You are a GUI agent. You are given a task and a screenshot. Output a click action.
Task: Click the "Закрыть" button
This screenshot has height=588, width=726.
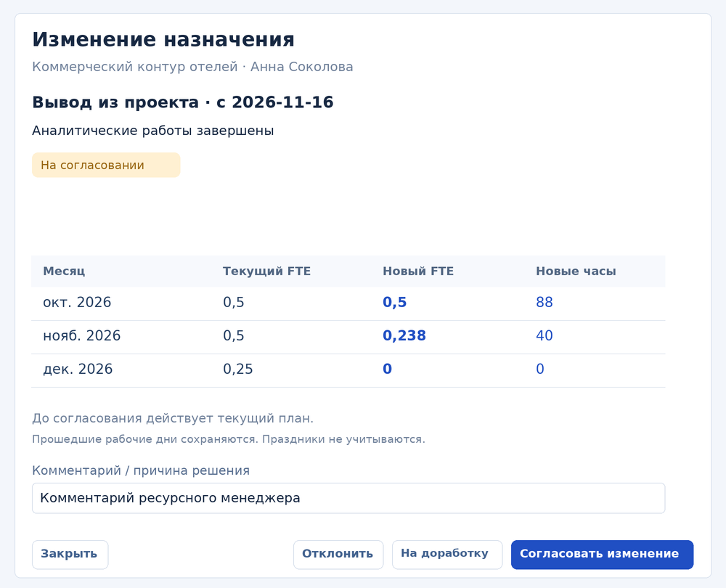pos(70,554)
